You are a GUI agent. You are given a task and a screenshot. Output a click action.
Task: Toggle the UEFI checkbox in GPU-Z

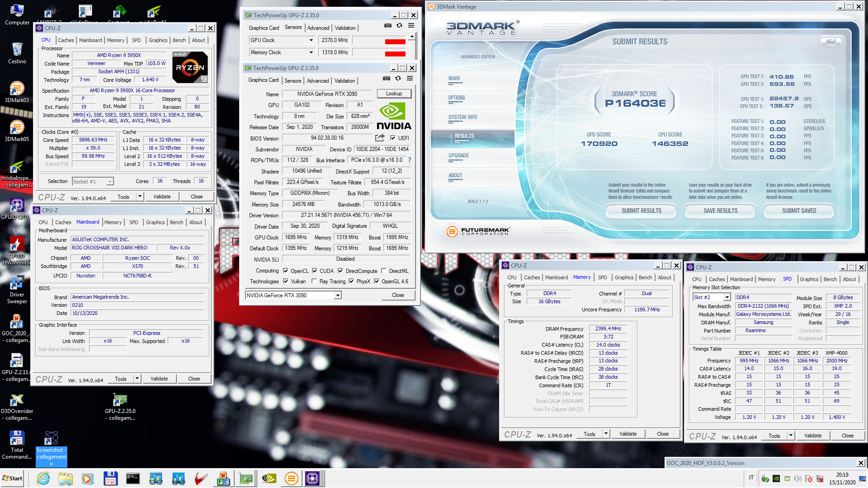coord(392,138)
